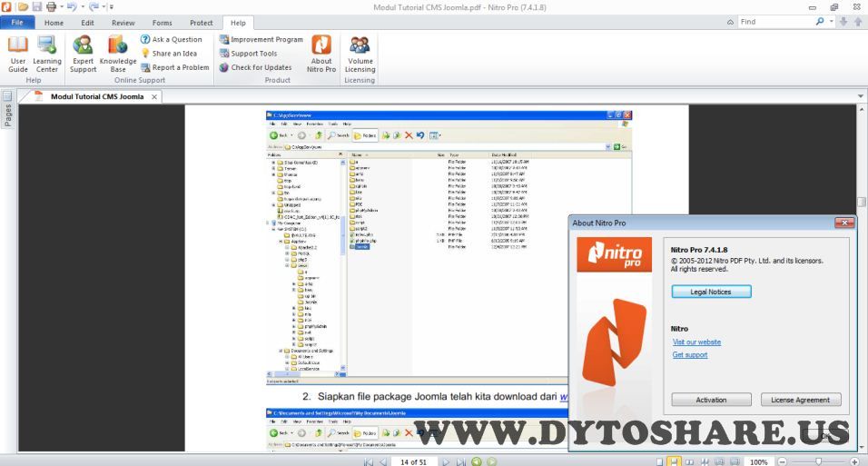The width and height of the screenshot is (868, 466).
Task: Open the undo history dropdown arrow
Action: click(x=82, y=6)
